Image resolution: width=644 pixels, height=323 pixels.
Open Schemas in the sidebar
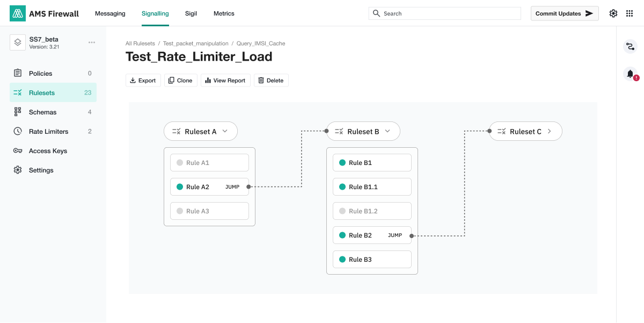pyautogui.click(x=53, y=112)
